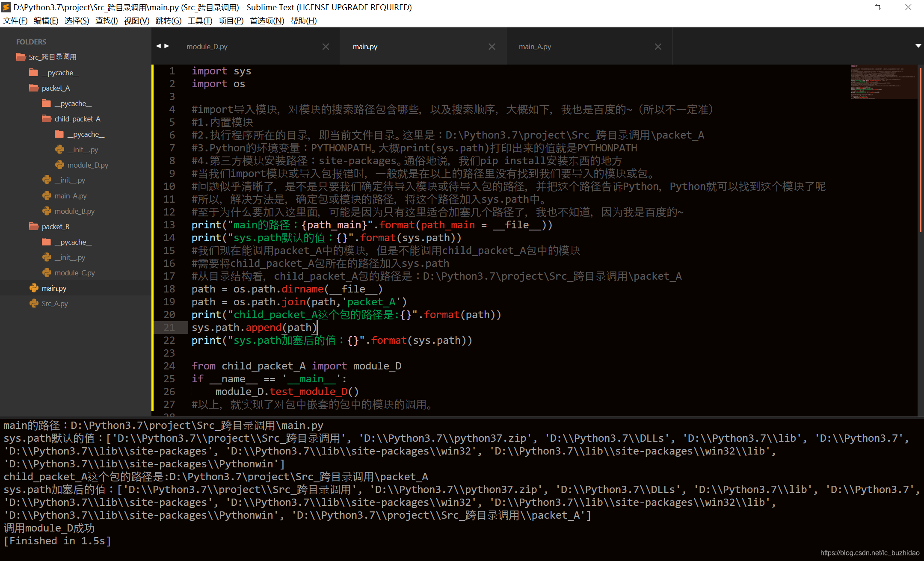Collapse the child_packet_A folder

coord(47,119)
